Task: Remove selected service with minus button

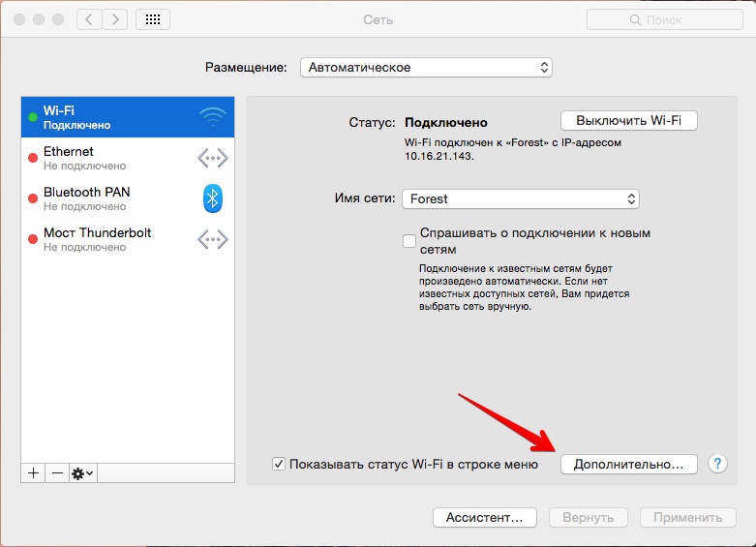Action: pyautogui.click(x=57, y=473)
